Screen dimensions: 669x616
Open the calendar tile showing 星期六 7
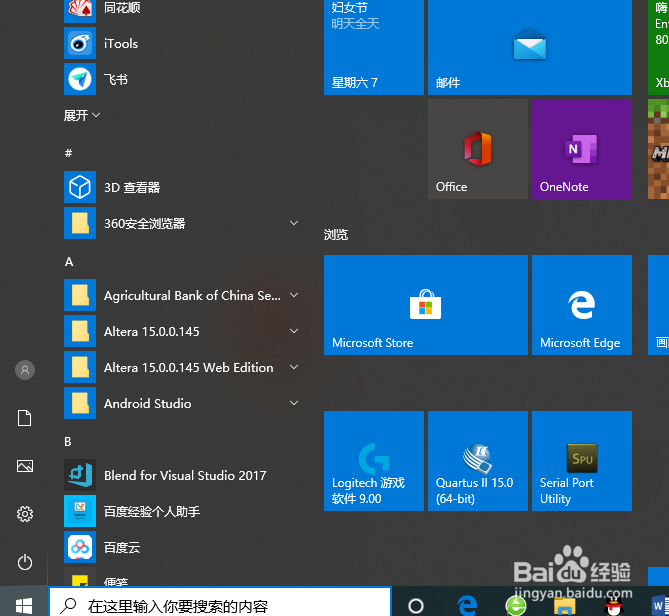click(x=374, y=47)
